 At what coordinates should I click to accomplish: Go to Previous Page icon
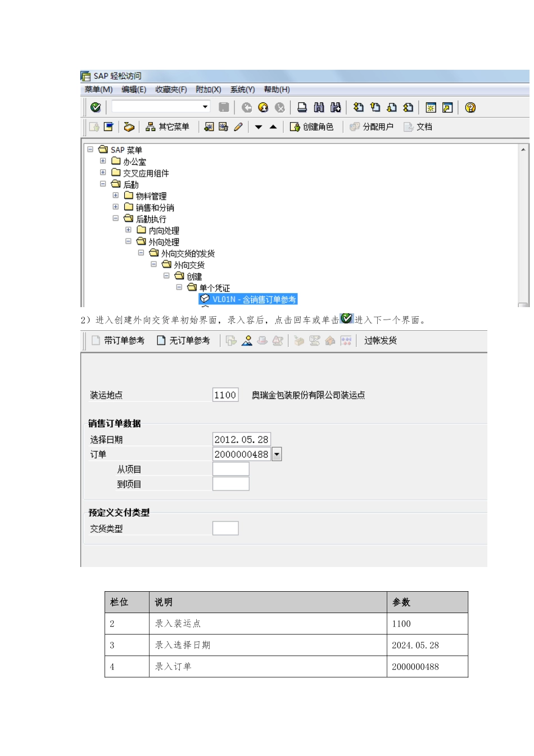(375, 107)
